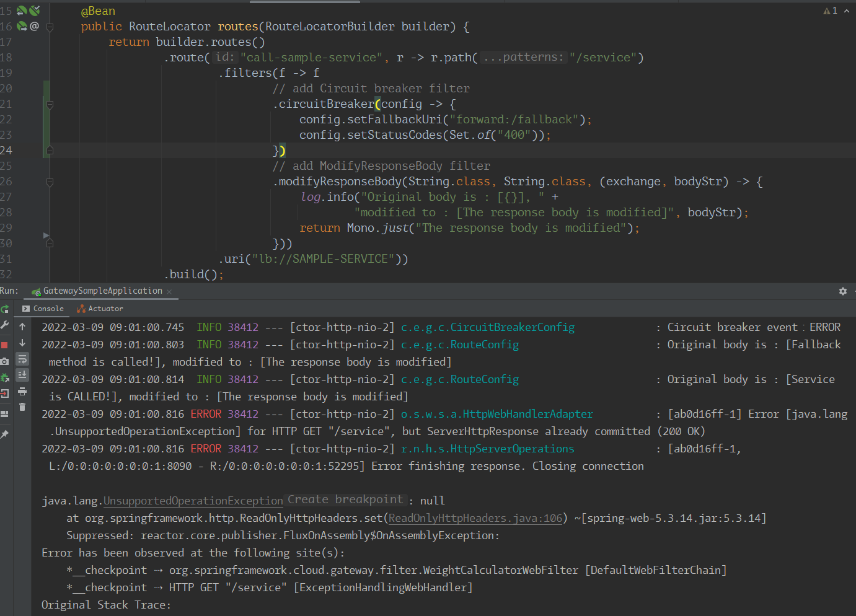
Task: Click the Rerun GatewaySampleApplication icon
Action: pos(4,309)
